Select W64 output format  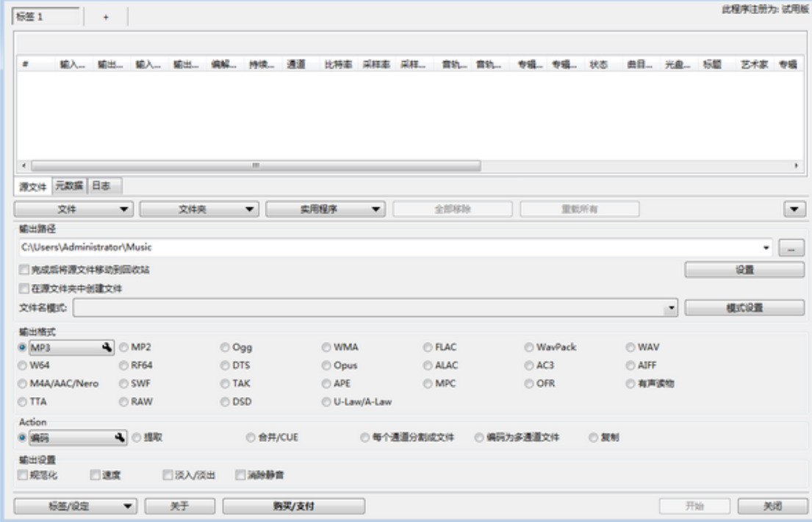pyautogui.click(x=22, y=365)
